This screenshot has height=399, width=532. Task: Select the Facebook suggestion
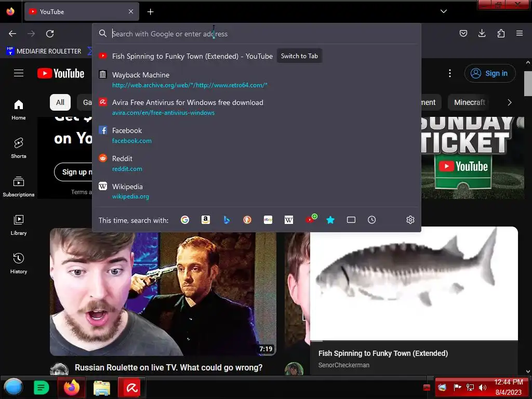click(x=257, y=136)
